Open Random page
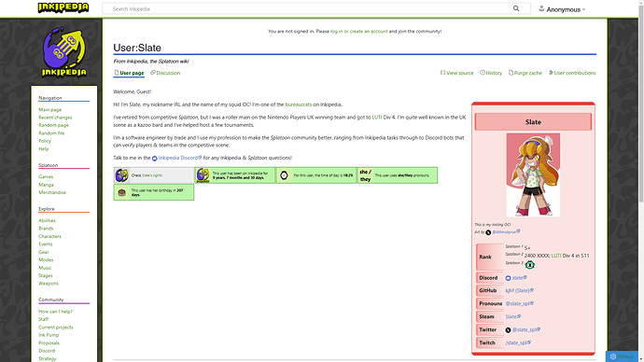 point(53,125)
